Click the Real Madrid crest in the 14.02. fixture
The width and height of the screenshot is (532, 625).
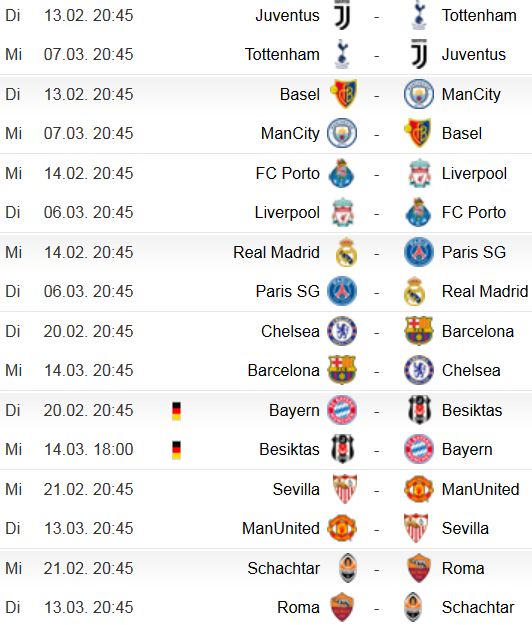tap(346, 252)
